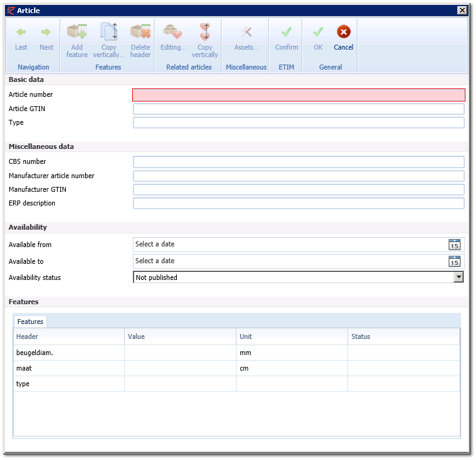Click the Value cell for maat
The height and width of the screenshot is (460, 476).
(181, 368)
